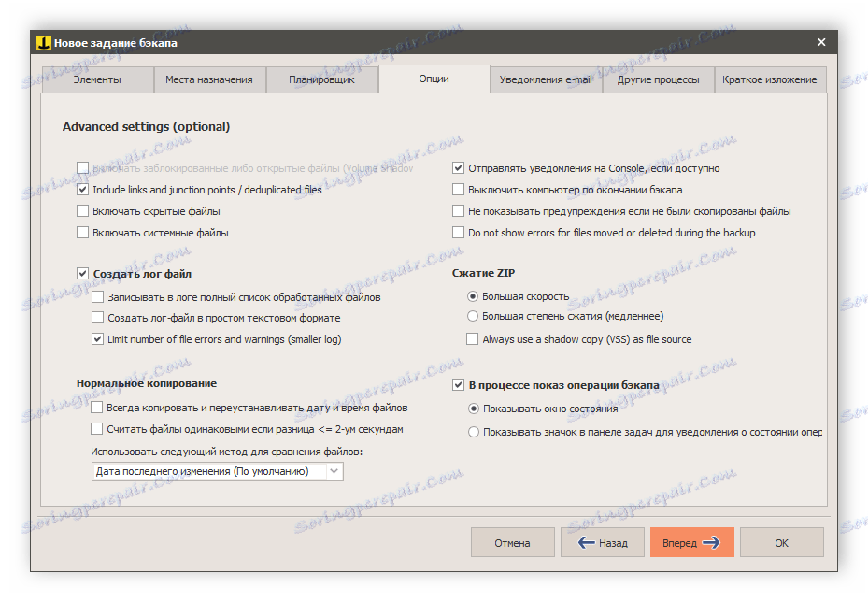This screenshot has height=602, width=868.
Task: Check Do not show errors for moved files
Action: coord(458,233)
